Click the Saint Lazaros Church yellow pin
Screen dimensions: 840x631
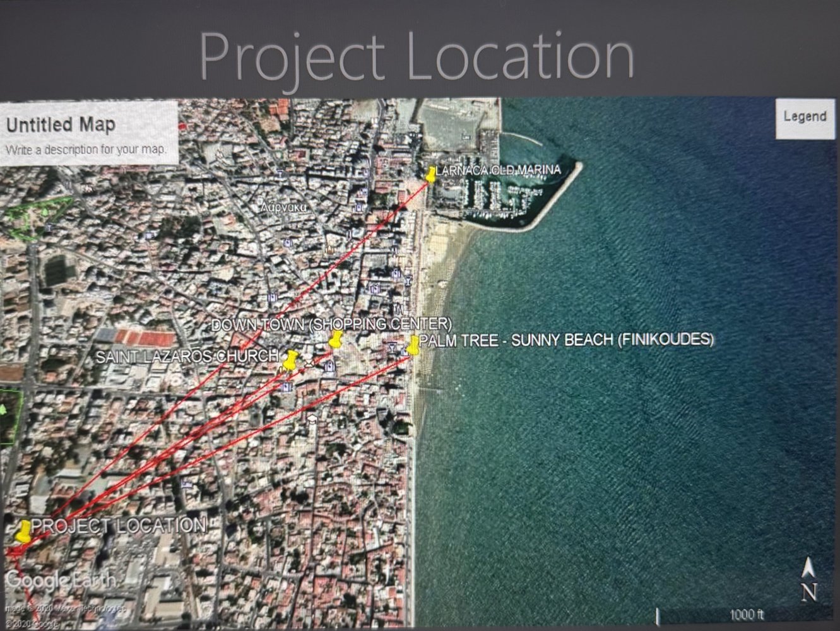290,360
